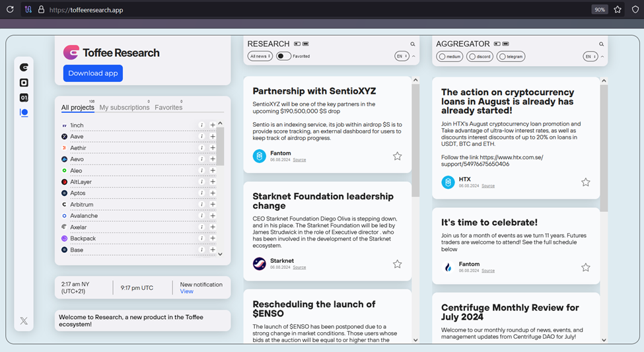Select the medium radio filter
This screenshot has width=644, height=352.
(450, 57)
